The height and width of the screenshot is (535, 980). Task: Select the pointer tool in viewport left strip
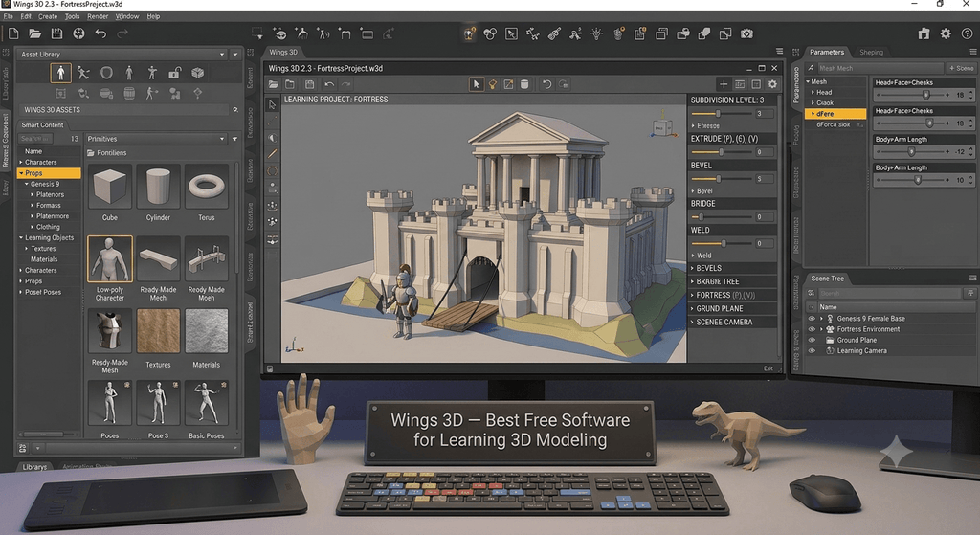pyautogui.click(x=273, y=105)
